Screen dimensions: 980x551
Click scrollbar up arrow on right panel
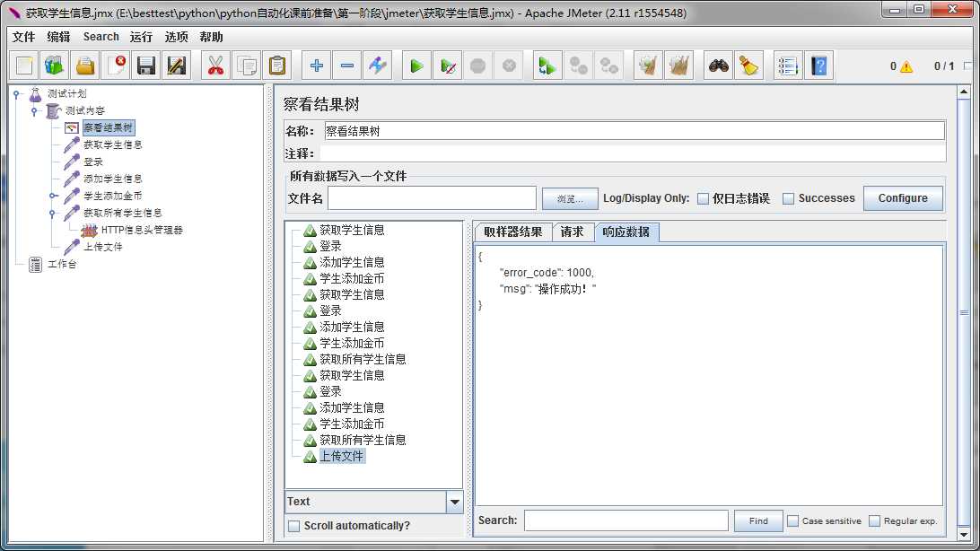(x=964, y=92)
